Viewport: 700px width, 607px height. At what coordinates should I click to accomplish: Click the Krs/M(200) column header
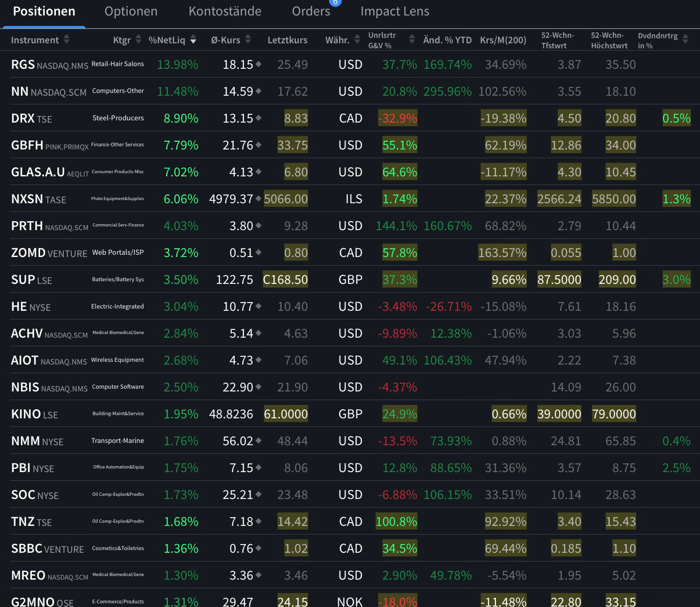(503, 40)
